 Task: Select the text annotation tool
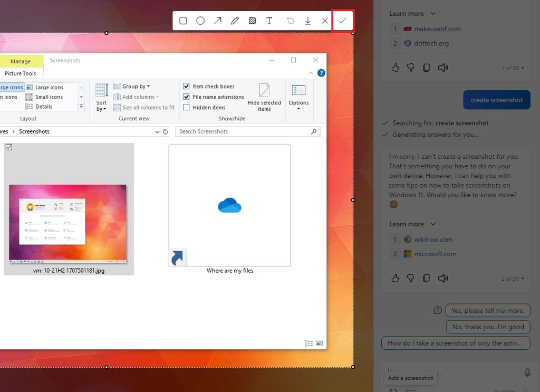point(269,21)
